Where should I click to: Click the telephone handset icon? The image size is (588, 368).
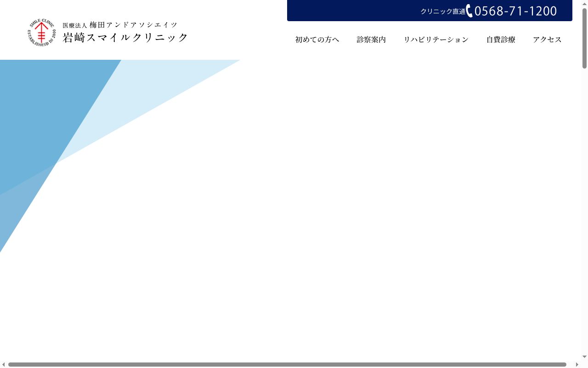point(469,11)
